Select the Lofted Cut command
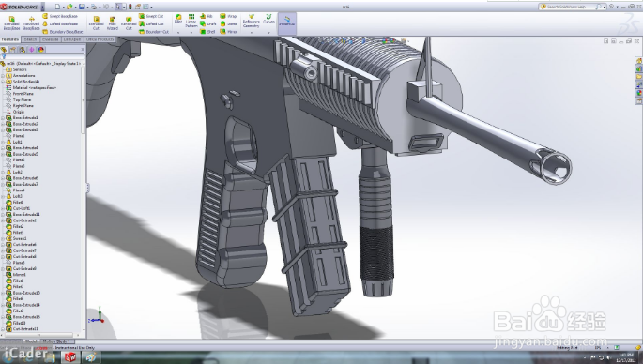Image resolution: width=643 pixels, height=364 pixels. point(151,23)
